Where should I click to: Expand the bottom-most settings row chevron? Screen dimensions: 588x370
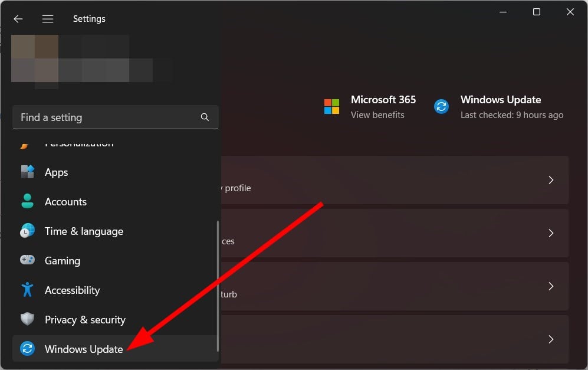click(550, 339)
